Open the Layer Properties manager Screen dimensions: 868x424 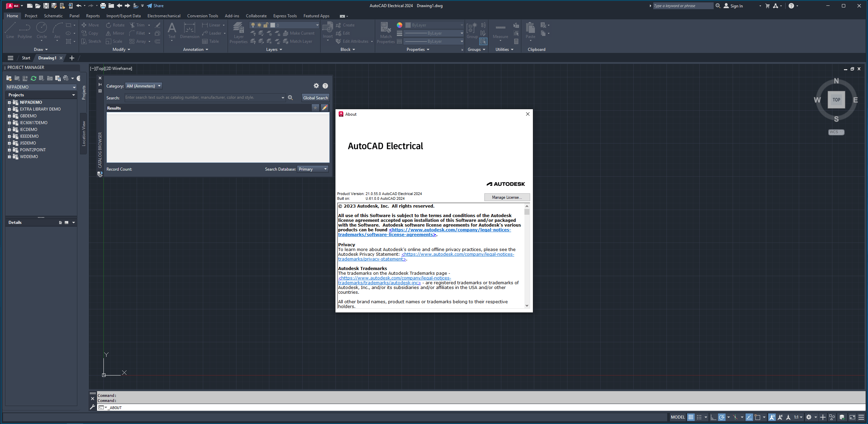pos(238,33)
